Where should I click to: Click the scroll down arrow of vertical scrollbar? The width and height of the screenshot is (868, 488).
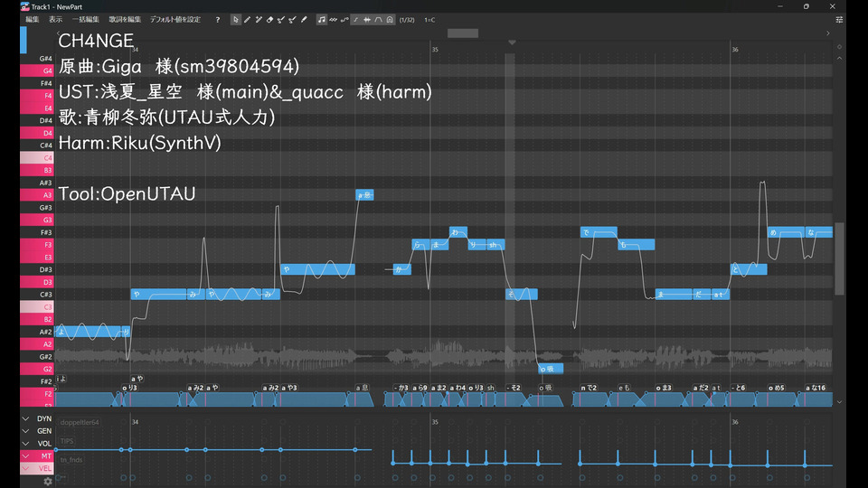pyautogui.click(x=839, y=402)
